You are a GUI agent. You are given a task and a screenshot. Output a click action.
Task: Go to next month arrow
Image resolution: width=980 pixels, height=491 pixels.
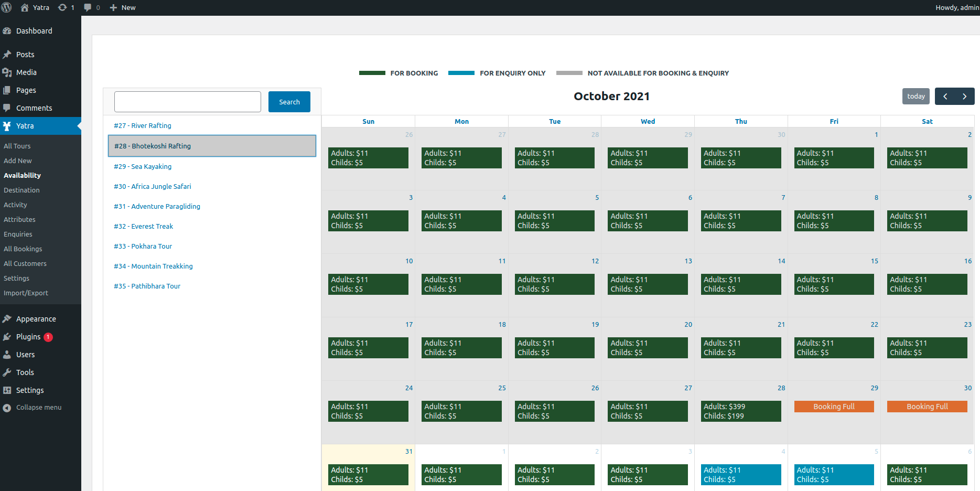965,96
